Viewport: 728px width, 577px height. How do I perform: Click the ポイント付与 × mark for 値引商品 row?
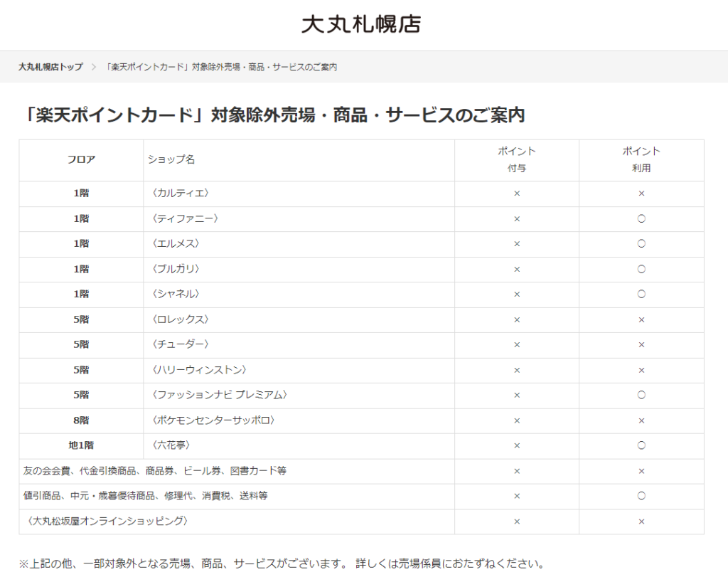[517, 496]
